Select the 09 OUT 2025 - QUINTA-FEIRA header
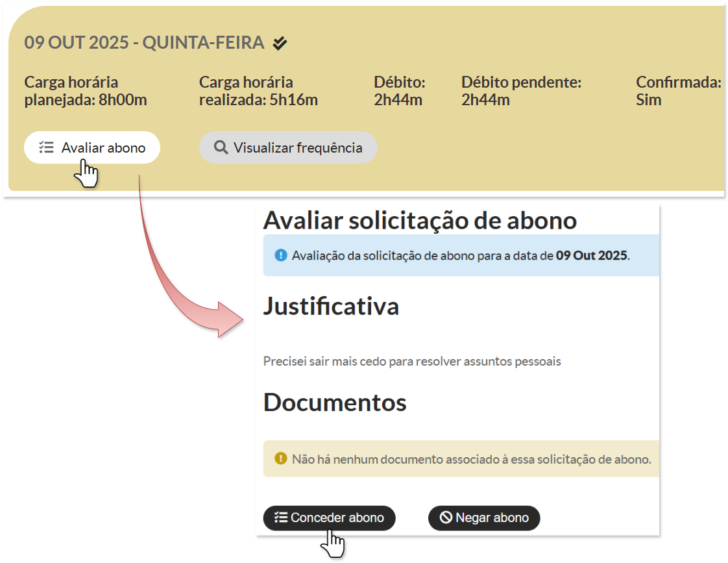This screenshot has width=728, height=563. coord(144,43)
